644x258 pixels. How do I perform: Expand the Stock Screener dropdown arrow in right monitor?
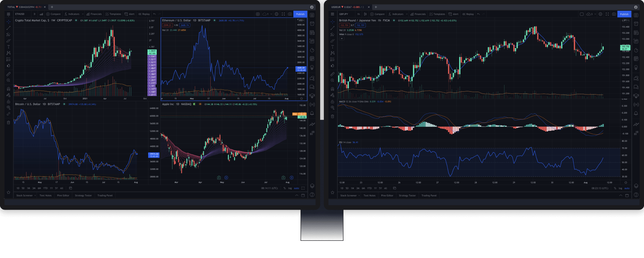click(359, 195)
